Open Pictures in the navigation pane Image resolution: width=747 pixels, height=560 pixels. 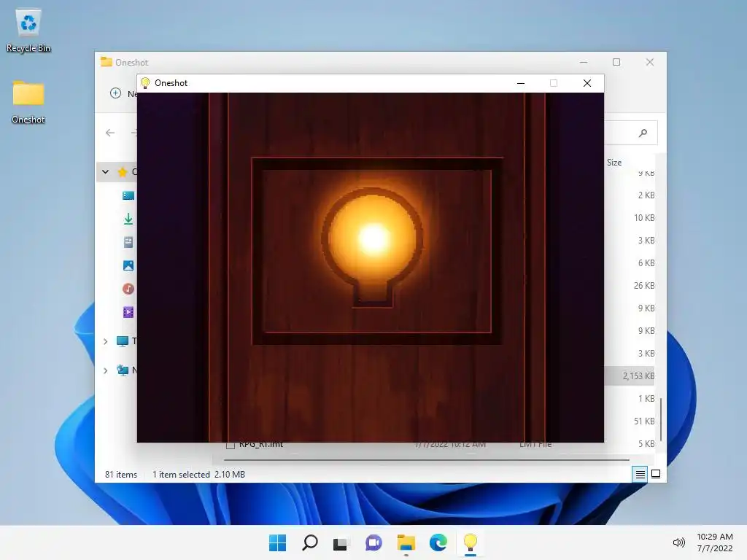[x=128, y=265]
